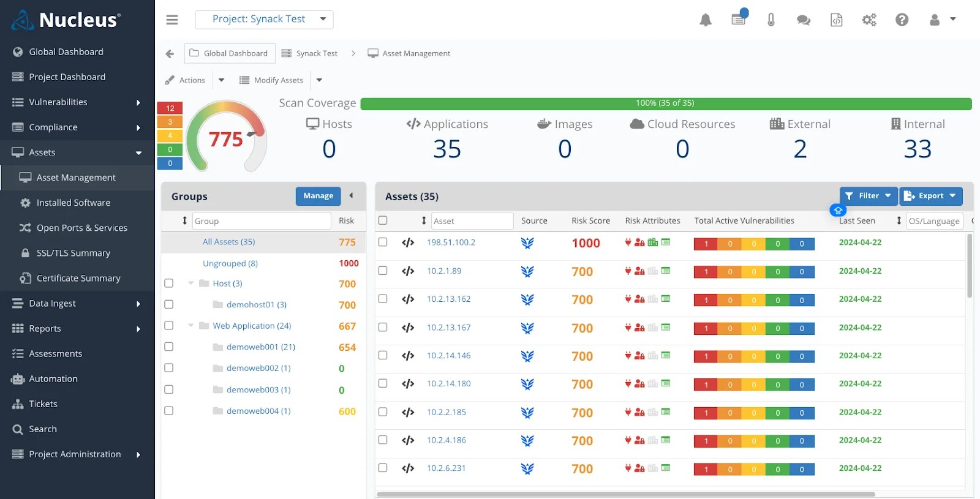Collapse the Web Application group tree
Viewport: 980px width, 499px height.
191,326
